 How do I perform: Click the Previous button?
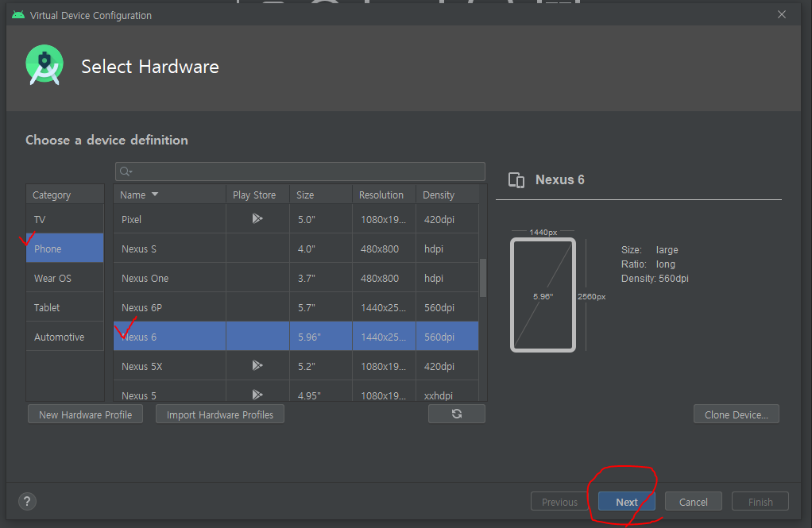tap(559, 502)
